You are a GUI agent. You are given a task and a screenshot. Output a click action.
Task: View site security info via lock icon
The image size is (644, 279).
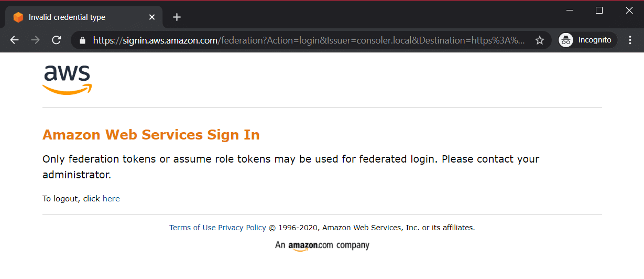82,40
